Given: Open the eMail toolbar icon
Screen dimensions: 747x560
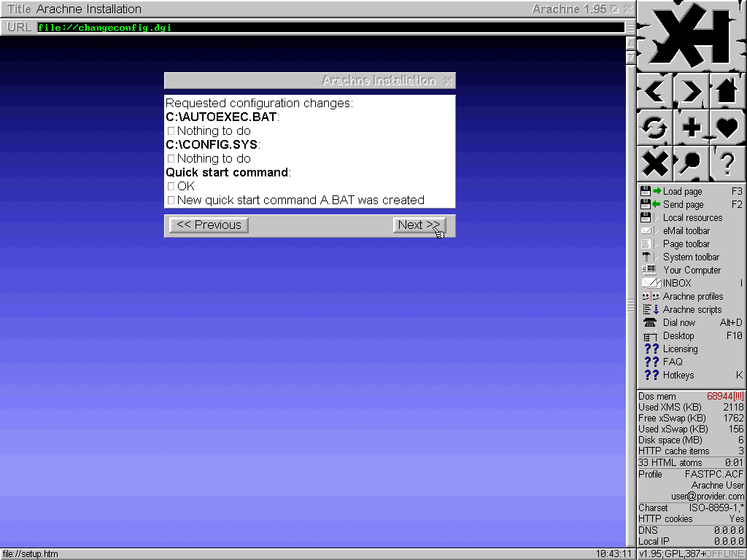Looking at the screenshot, I should (648, 230).
